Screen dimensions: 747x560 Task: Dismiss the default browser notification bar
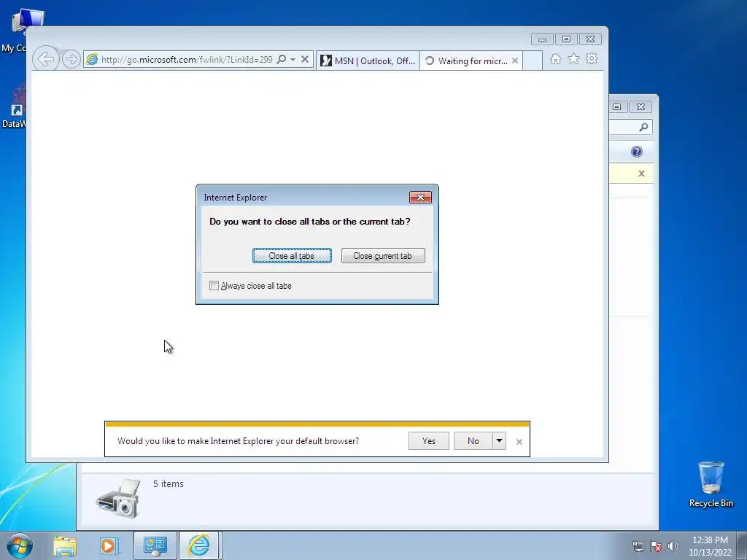[x=519, y=442]
